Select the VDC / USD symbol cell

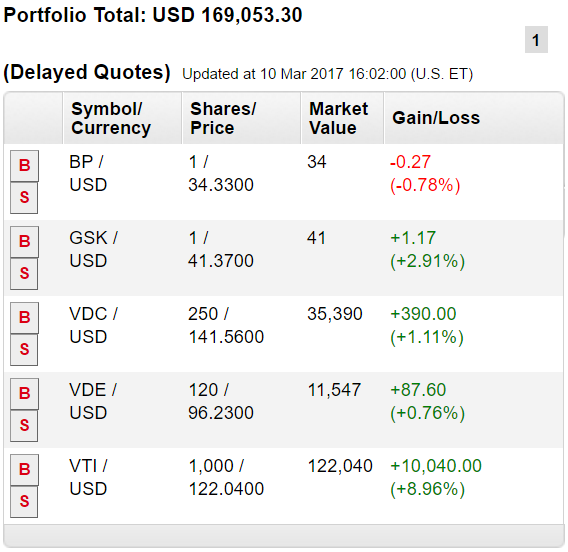93,325
